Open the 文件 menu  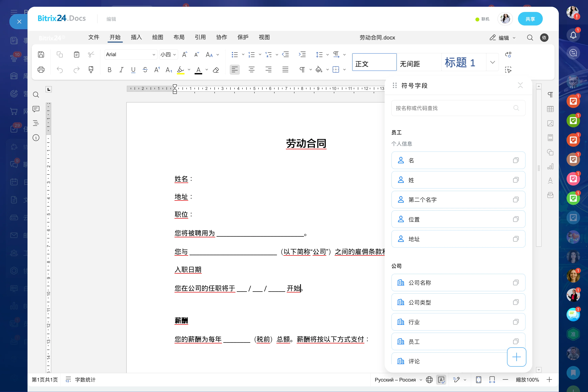[94, 37]
